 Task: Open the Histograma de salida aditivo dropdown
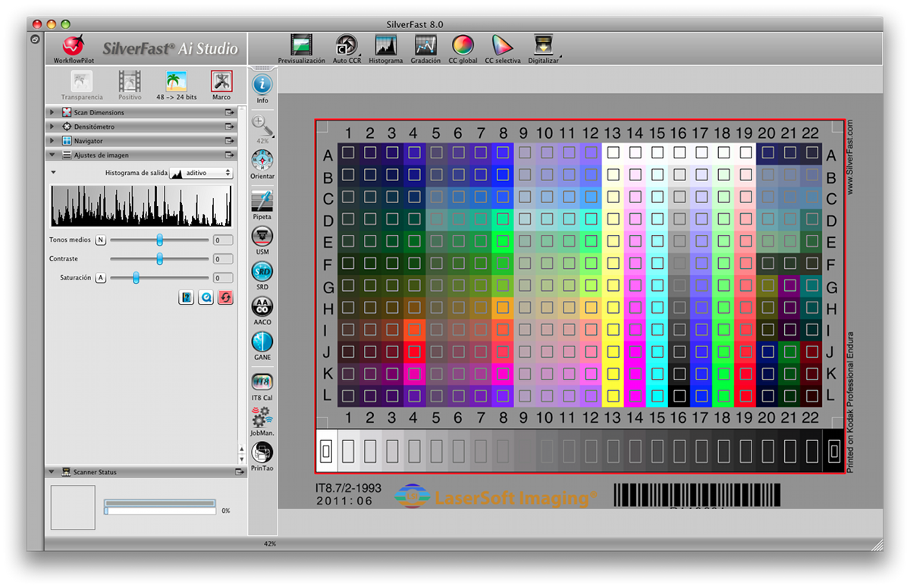(x=201, y=173)
